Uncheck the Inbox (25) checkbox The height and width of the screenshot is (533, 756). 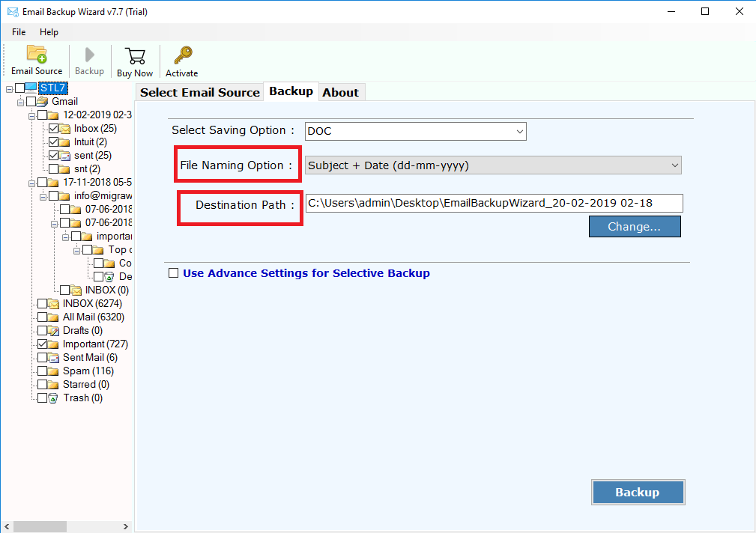coord(53,128)
